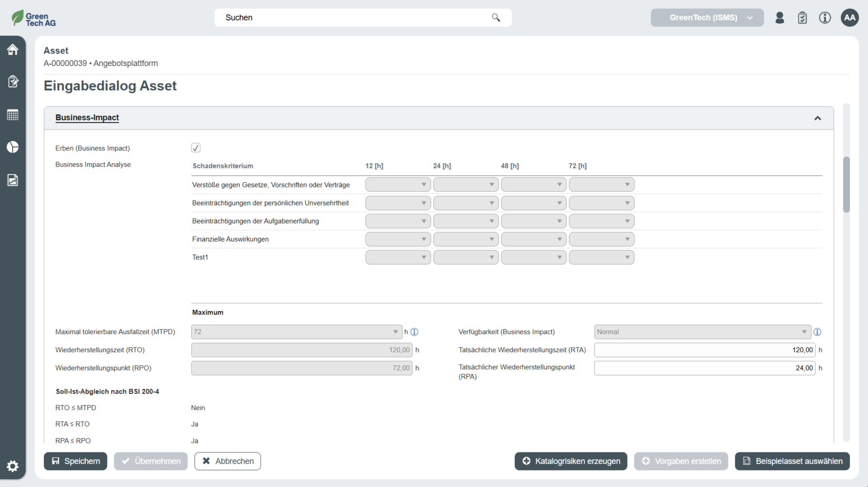This screenshot has width=868, height=487.
Task: Open the table grid view in sidebar
Action: point(13,115)
